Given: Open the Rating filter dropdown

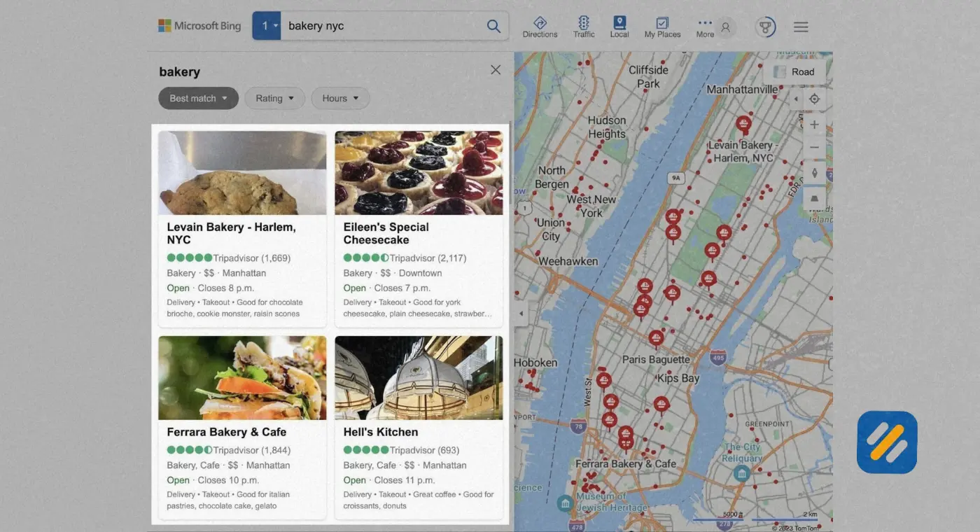Looking at the screenshot, I should [x=274, y=99].
